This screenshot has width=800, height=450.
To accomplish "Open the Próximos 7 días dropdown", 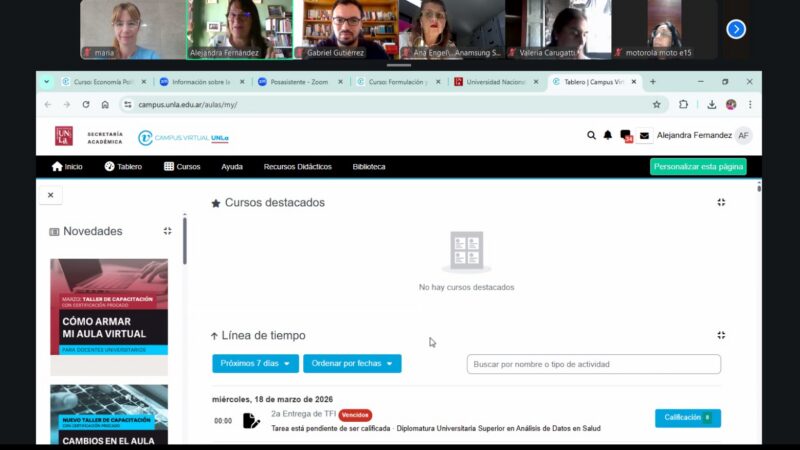I will click(x=255, y=364).
